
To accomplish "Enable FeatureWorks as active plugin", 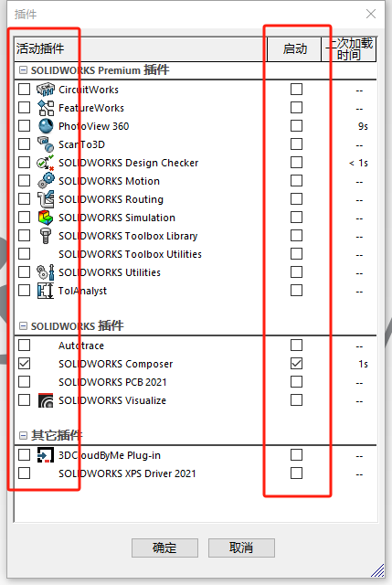I will click(25, 108).
